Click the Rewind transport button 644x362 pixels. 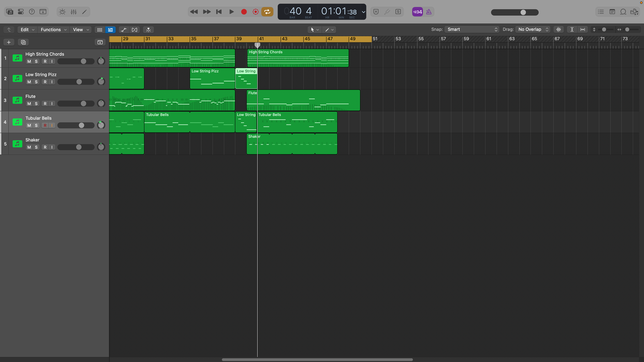pyautogui.click(x=194, y=12)
